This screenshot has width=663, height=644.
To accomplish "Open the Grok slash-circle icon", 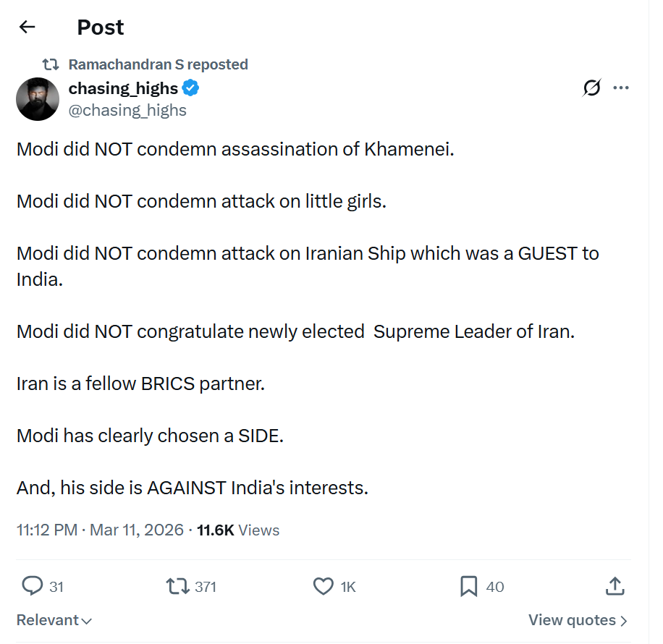I will [x=591, y=88].
